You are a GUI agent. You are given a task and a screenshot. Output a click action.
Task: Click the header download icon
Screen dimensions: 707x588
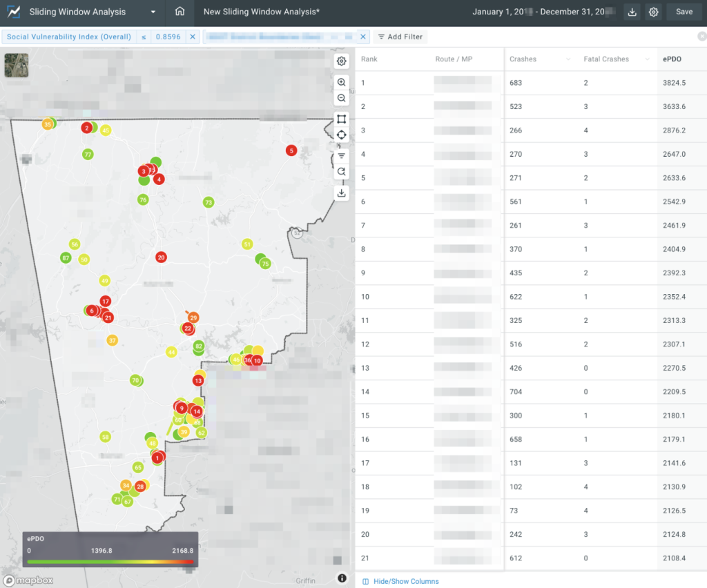[632, 12]
